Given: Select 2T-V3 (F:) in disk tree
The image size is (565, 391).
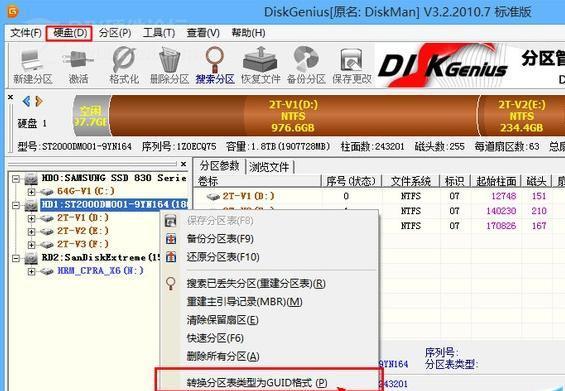Looking at the screenshot, I should 83,244.
